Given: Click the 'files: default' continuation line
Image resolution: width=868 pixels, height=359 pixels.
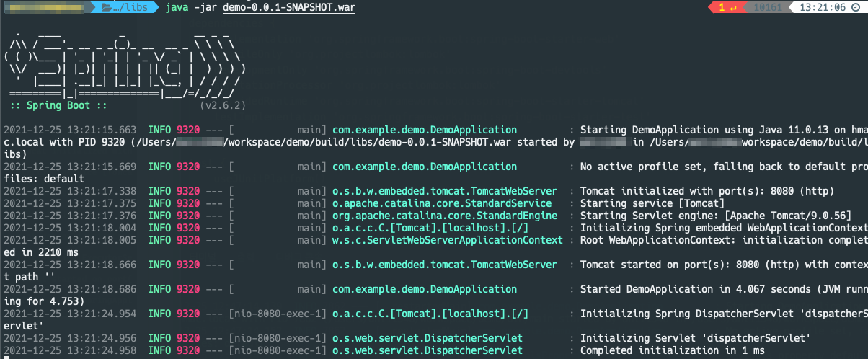Looking at the screenshot, I should (x=44, y=179).
